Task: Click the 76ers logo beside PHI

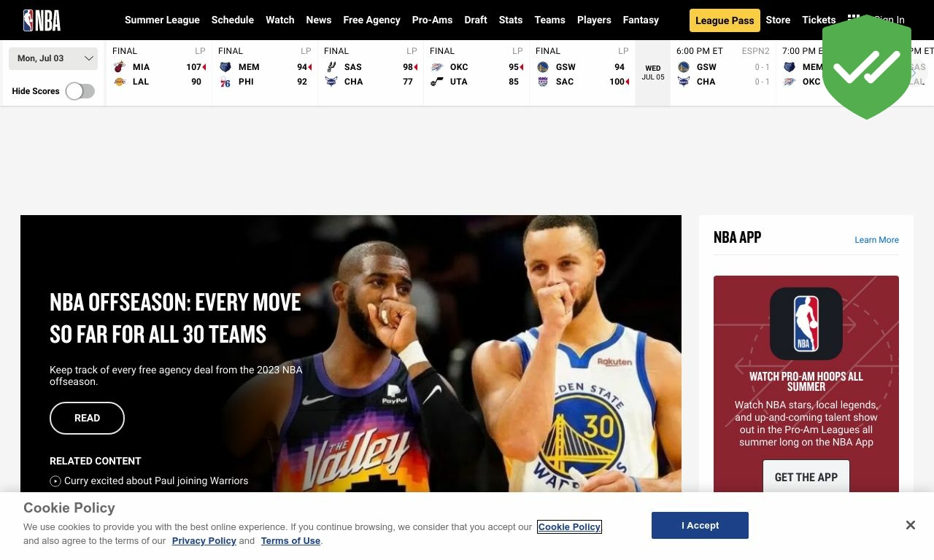Action: tap(225, 82)
